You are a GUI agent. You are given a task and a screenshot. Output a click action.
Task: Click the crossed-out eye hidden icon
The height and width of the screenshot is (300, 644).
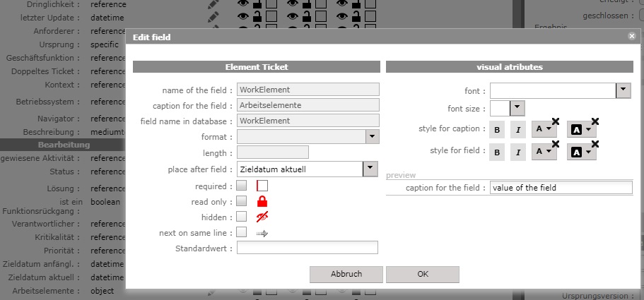[x=263, y=217]
